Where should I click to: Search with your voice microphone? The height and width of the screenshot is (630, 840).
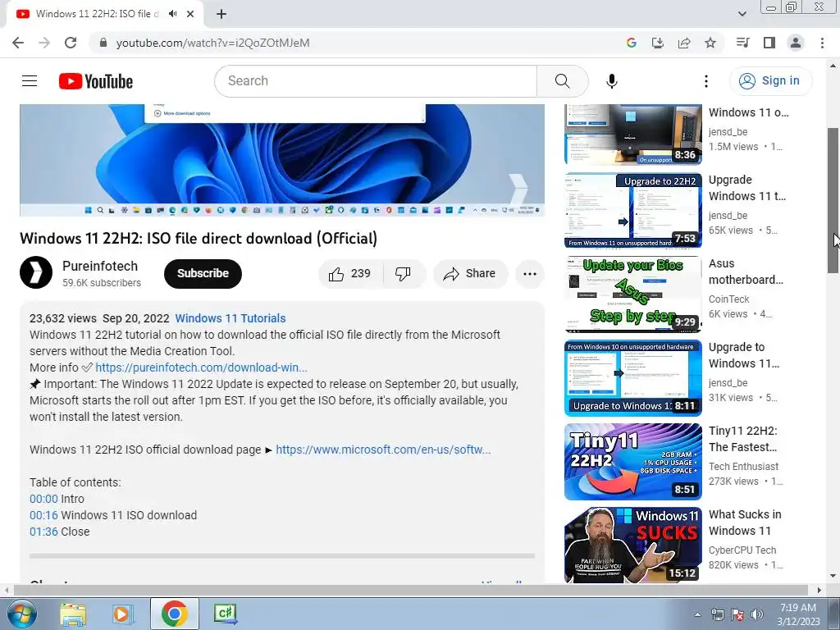[612, 81]
